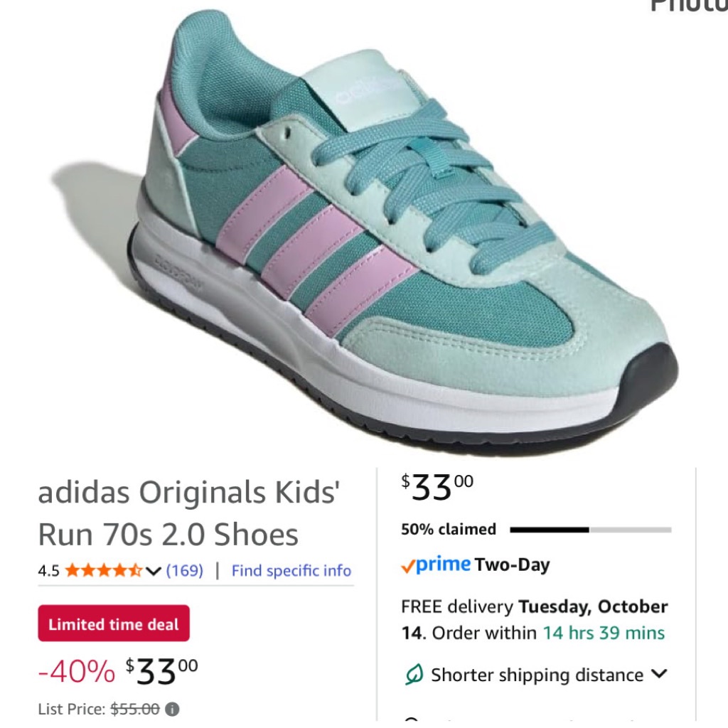Click the $33 price above 50% claimed

pos(437,488)
